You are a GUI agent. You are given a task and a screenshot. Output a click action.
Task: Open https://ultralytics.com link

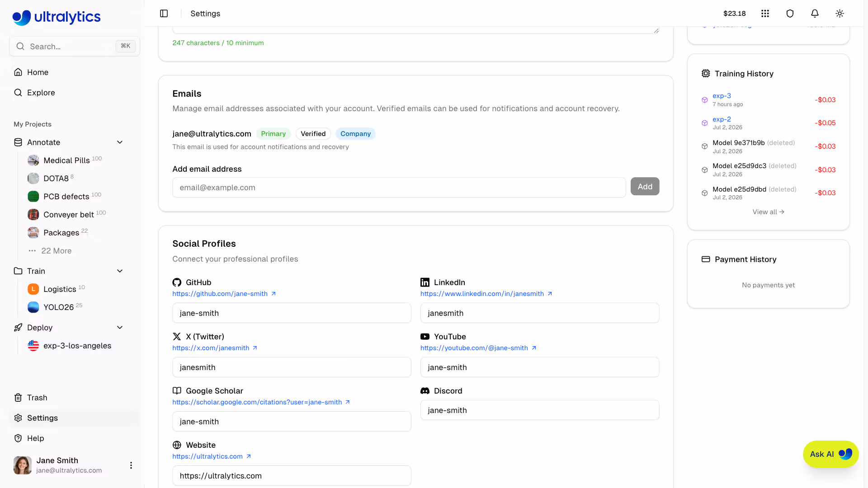click(x=208, y=456)
